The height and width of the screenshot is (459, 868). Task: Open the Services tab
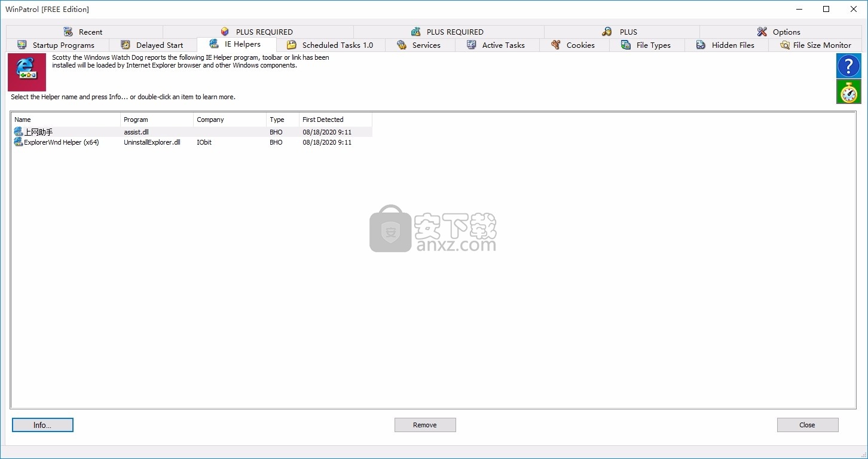point(420,45)
